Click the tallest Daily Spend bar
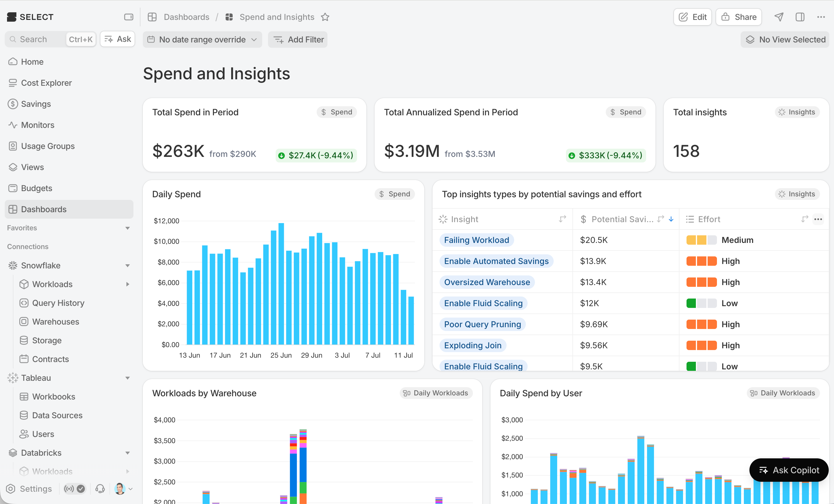Image resolution: width=834 pixels, height=504 pixels. tap(281, 284)
